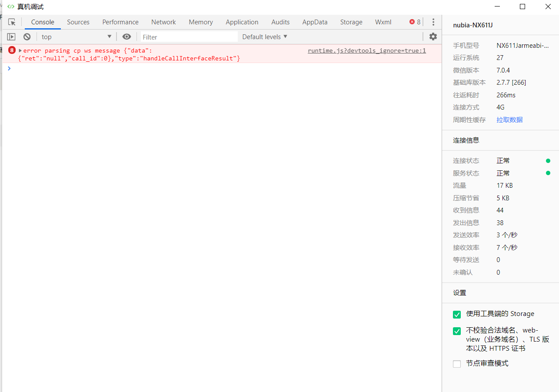
Task: Click into the Filter input field
Action: point(189,37)
